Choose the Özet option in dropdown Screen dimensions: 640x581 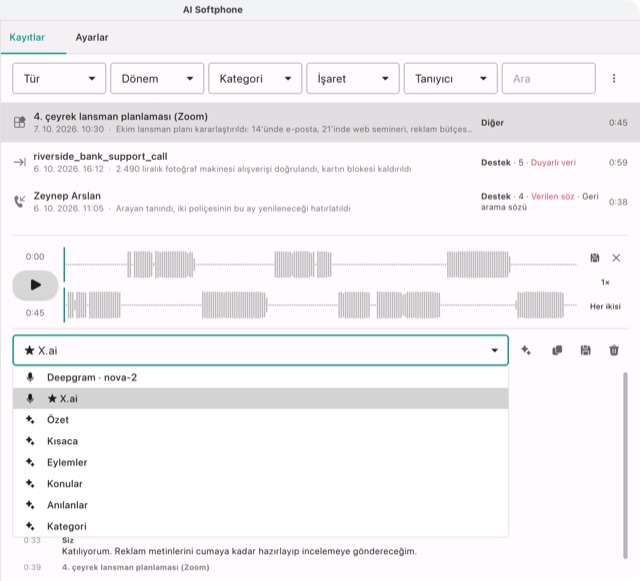click(260, 420)
